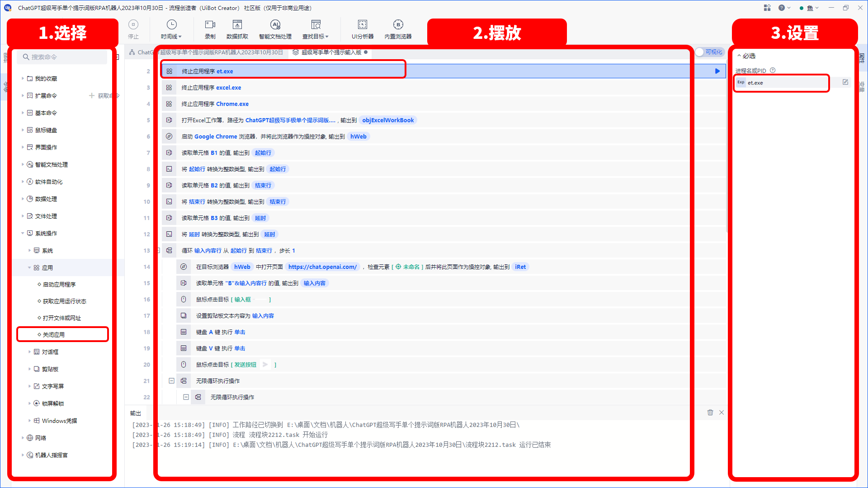The height and width of the screenshot is (488, 868).
Task: Click the 停止 stop toolbar icon
Action: point(133,29)
